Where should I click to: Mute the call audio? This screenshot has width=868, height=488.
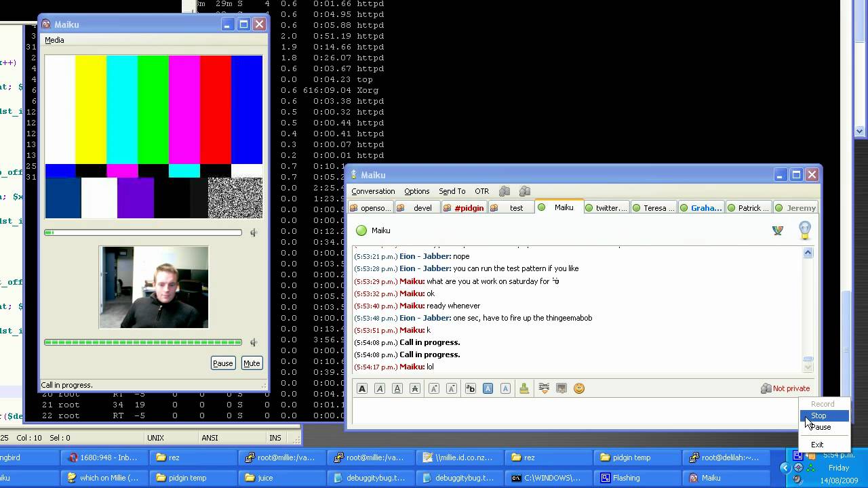coord(252,363)
